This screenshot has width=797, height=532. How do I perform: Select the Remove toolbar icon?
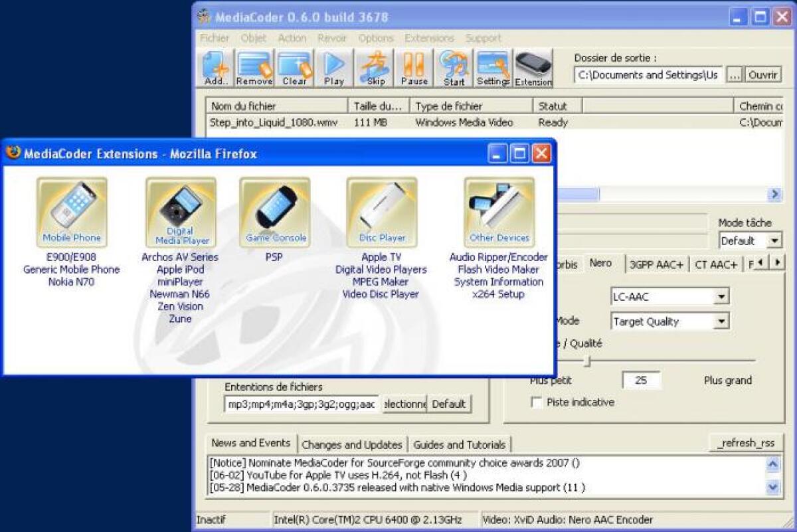pyautogui.click(x=253, y=66)
